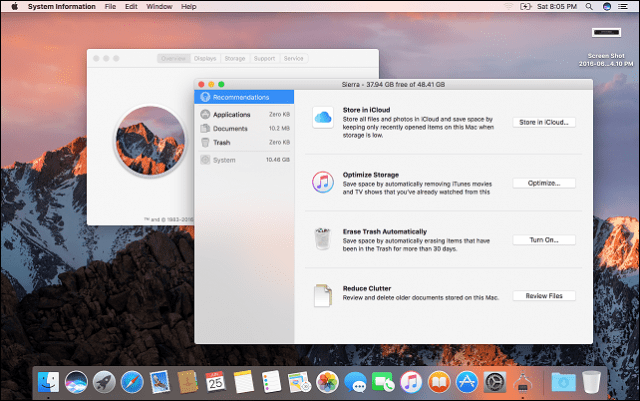Open Spotlight search magnifier in menu bar
This screenshot has width=640, height=401.
click(x=589, y=7)
